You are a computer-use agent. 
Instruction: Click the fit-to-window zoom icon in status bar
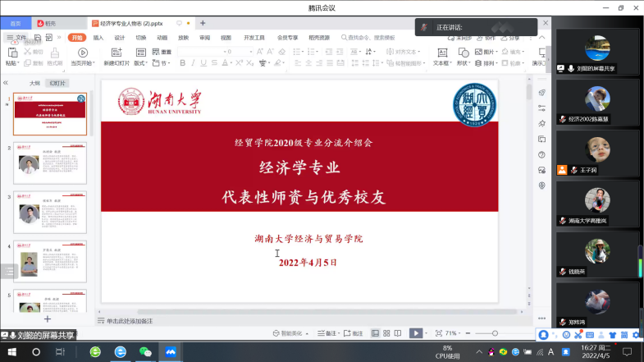pyautogui.click(x=439, y=333)
